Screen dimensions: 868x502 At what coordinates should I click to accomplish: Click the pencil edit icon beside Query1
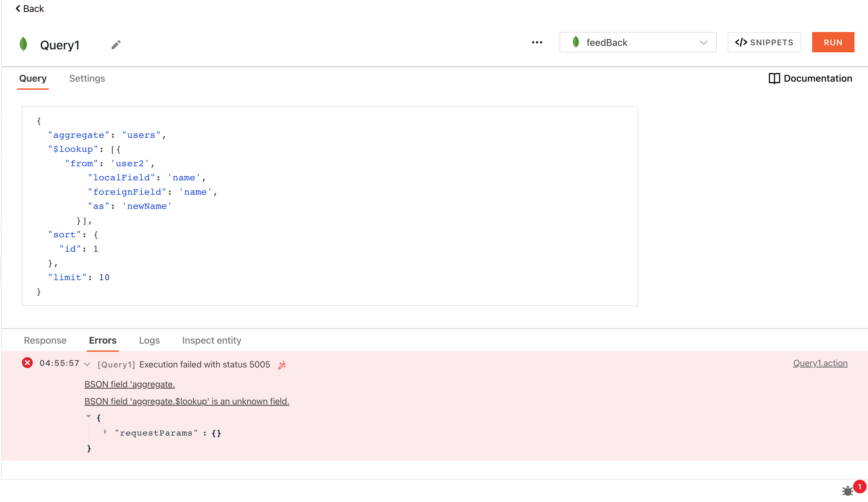[116, 44]
